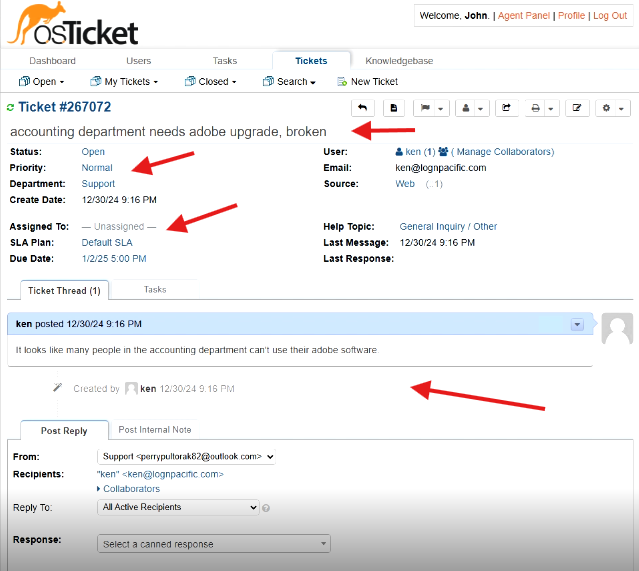The height and width of the screenshot is (571, 639).
Task: Click the collaborators group icon
Action: tap(443, 152)
